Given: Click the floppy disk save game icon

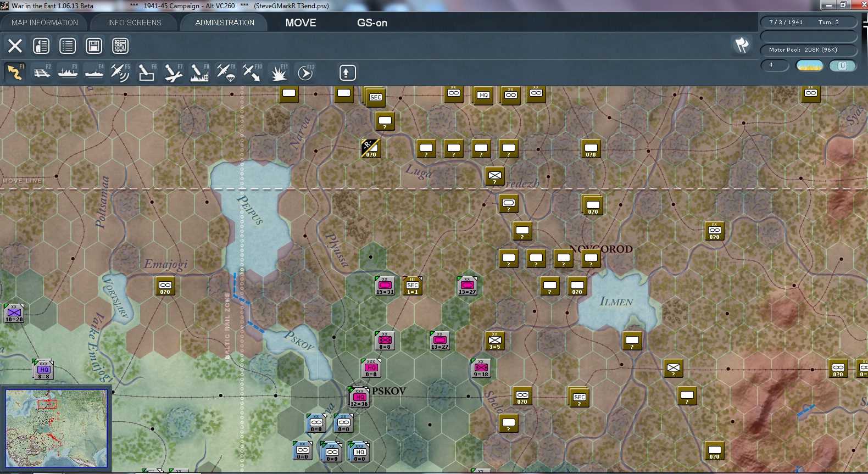Looking at the screenshot, I should [94, 46].
